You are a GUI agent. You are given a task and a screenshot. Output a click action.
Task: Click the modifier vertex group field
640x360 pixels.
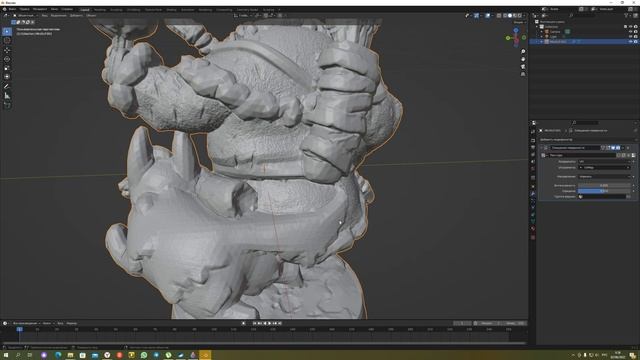click(x=602, y=196)
